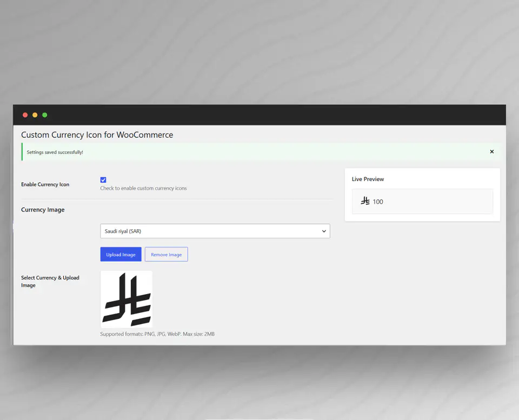Click the uploaded riyal symbol image thumbnail

coord(127,299)
